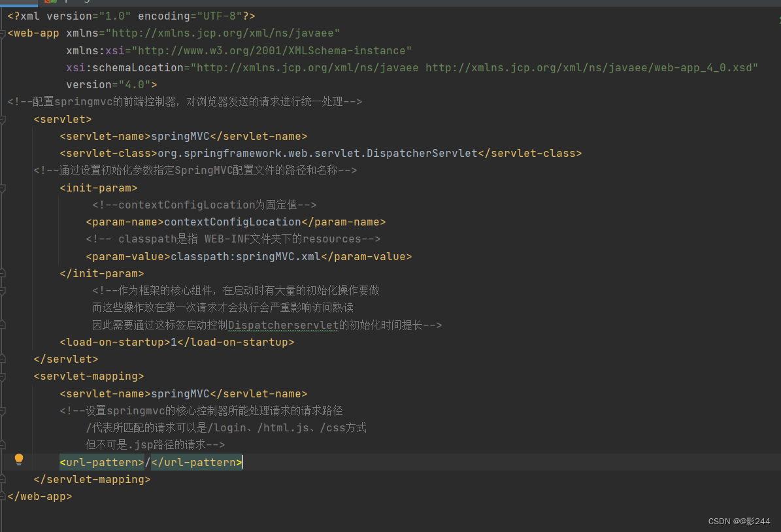Click contextConfigLocation inside the param-name tag
Screen dimensions: 781x532
coord(233,222)
